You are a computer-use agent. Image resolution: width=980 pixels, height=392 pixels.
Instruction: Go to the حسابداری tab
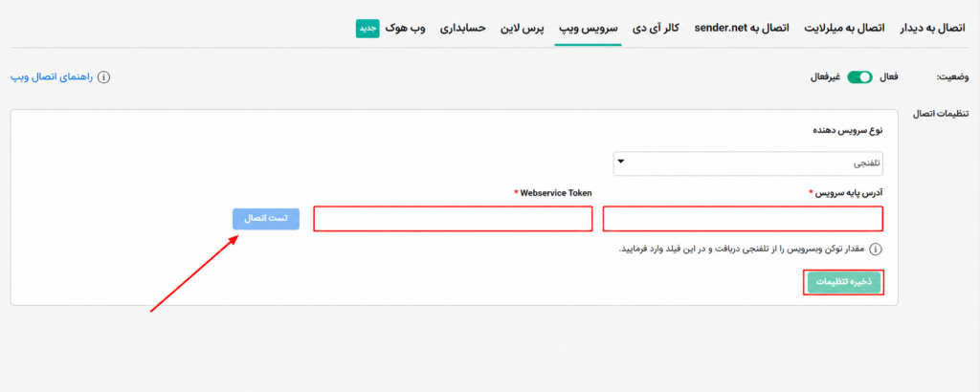click(x=462, y=29)
